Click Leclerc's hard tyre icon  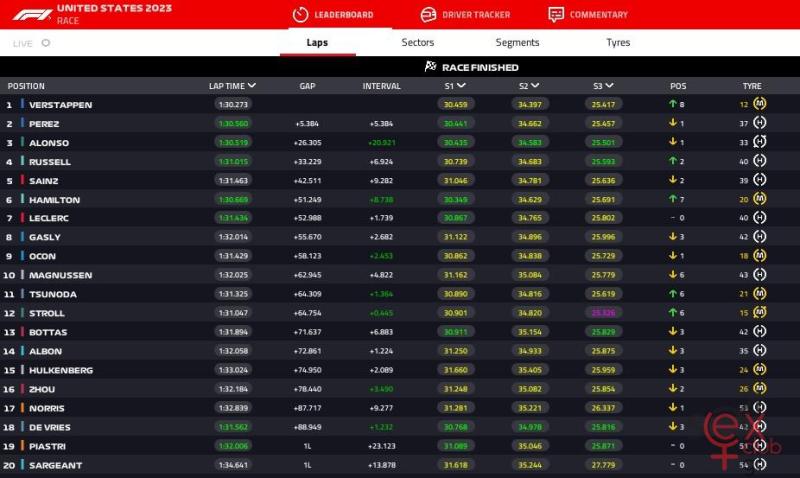point(760,218)
